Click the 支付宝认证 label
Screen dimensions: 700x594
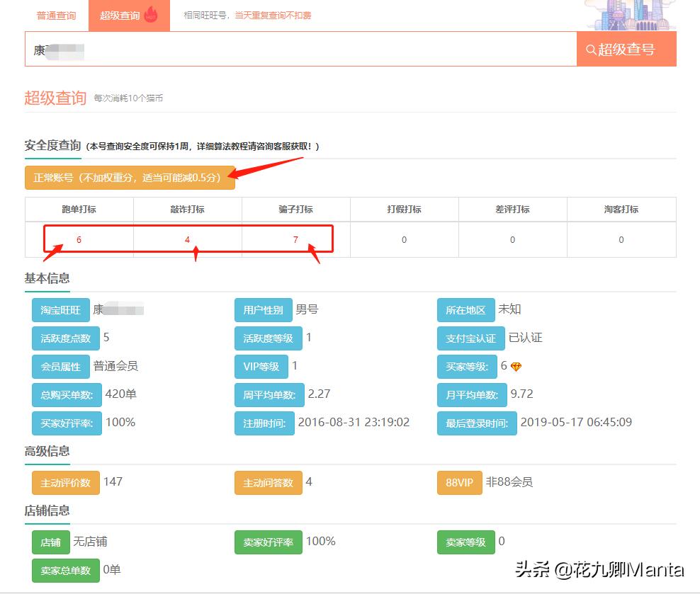tap(471, 338)
